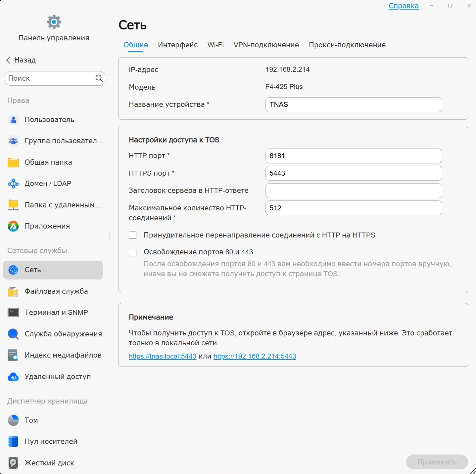Open the User settings icon

13,120
